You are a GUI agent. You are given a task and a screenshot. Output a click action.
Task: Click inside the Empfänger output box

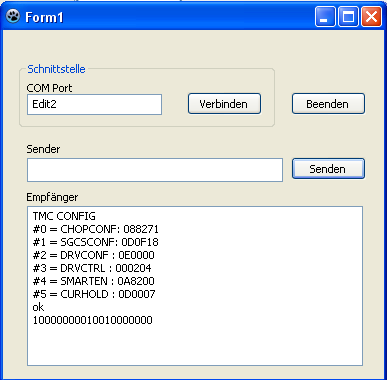coord(195,286)
